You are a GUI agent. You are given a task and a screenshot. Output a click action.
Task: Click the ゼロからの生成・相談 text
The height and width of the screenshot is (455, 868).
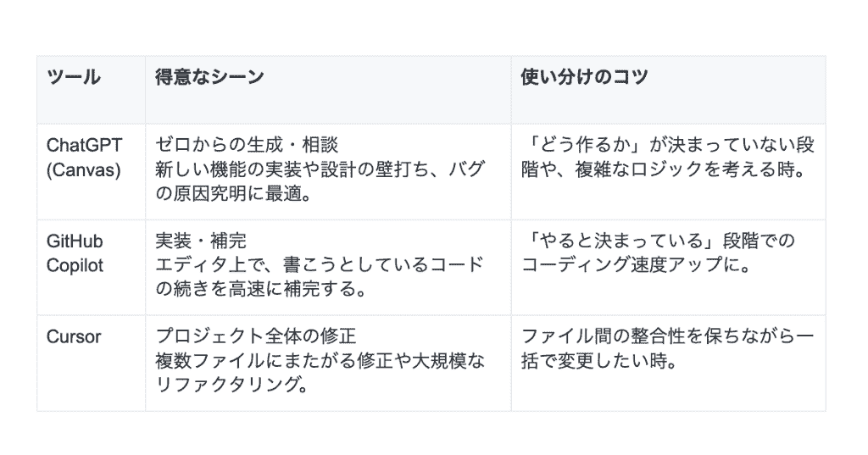click(x=247, y=145)
